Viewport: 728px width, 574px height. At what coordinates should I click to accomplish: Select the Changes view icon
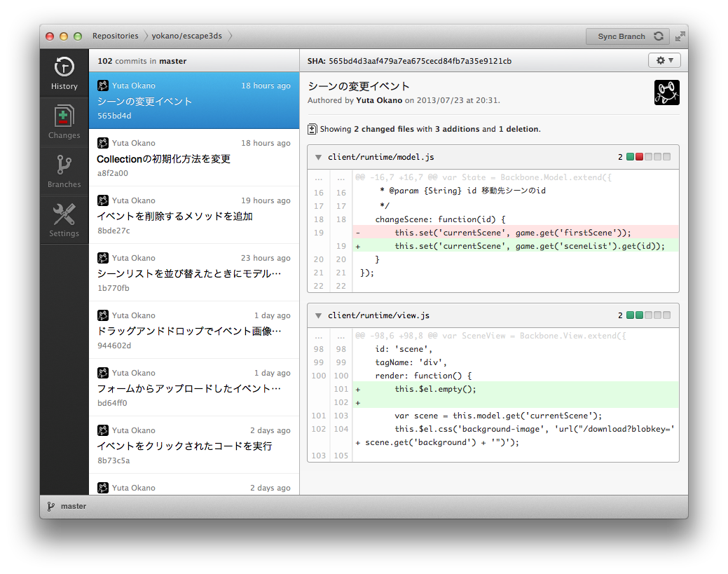[64, 121]
